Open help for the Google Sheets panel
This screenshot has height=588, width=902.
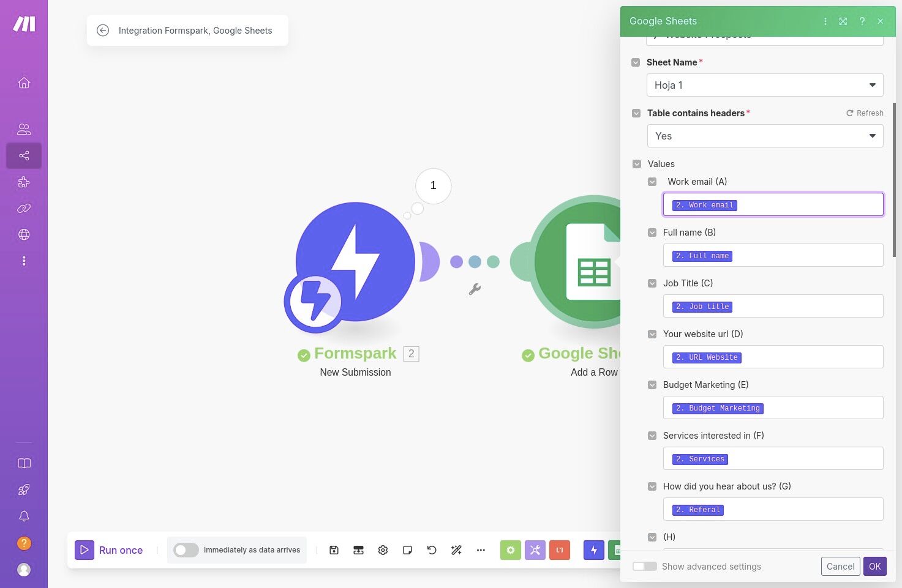coord(862,21)
